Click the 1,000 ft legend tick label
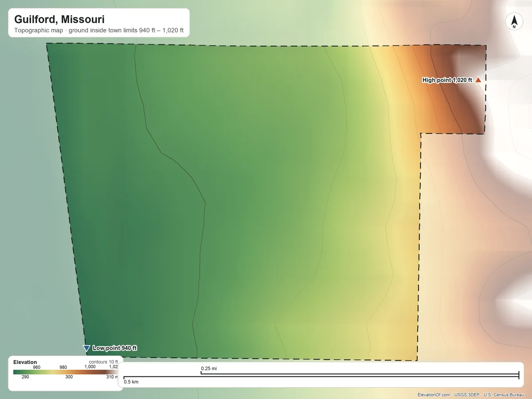This screenshot has width=532, height=399. [x=90, y=367]
